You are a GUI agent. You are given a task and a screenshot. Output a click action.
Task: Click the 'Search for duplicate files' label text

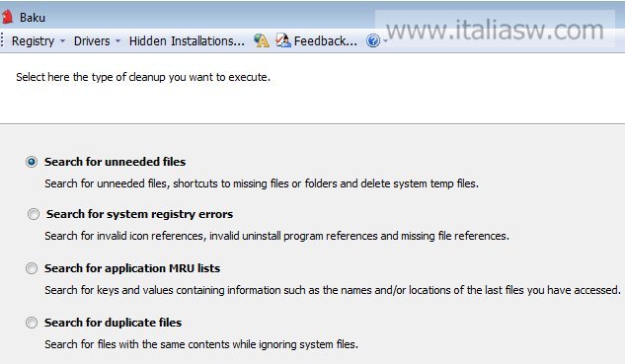pyautogui.click(x=113, y=323)
